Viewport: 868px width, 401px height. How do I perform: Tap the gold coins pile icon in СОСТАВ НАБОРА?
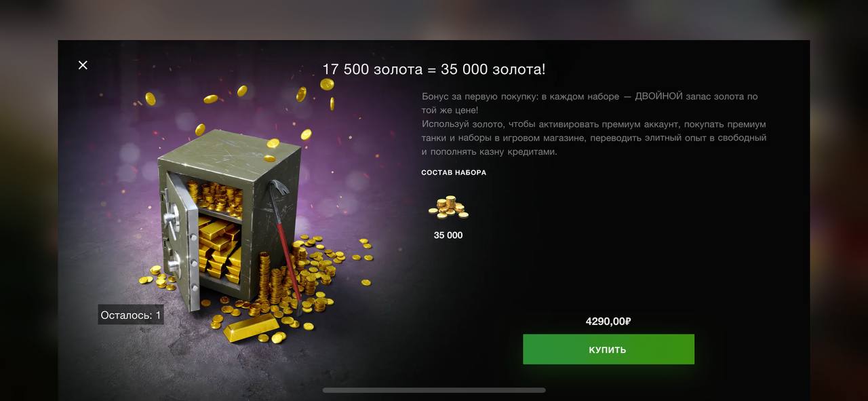pos(448,208)
